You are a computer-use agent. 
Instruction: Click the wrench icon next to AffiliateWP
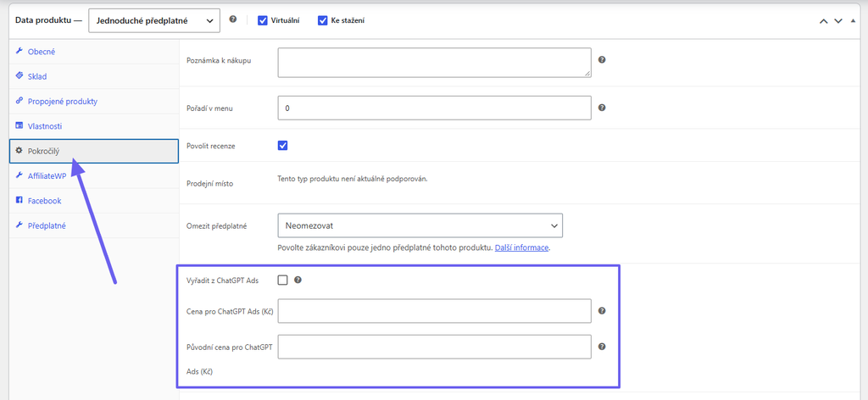[x=19, y=175]
